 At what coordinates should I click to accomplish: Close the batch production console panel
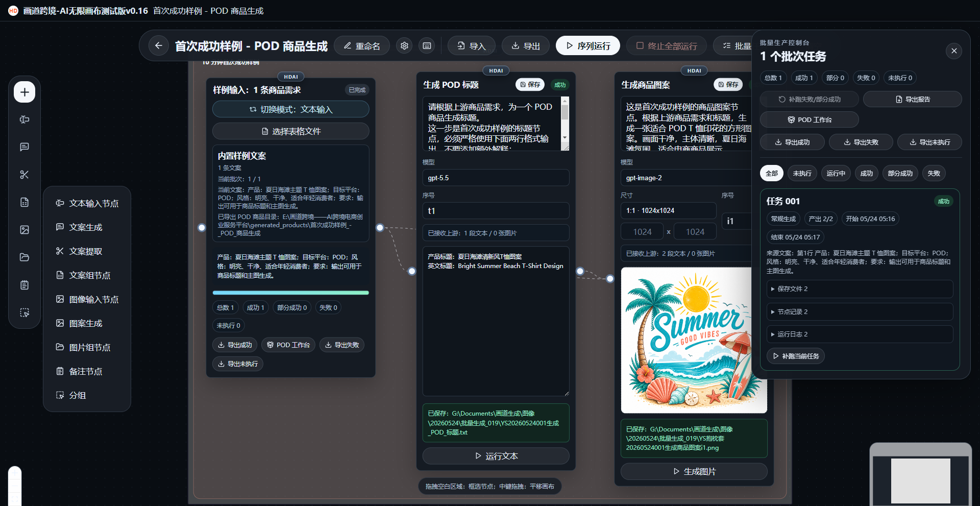[953, 51]
